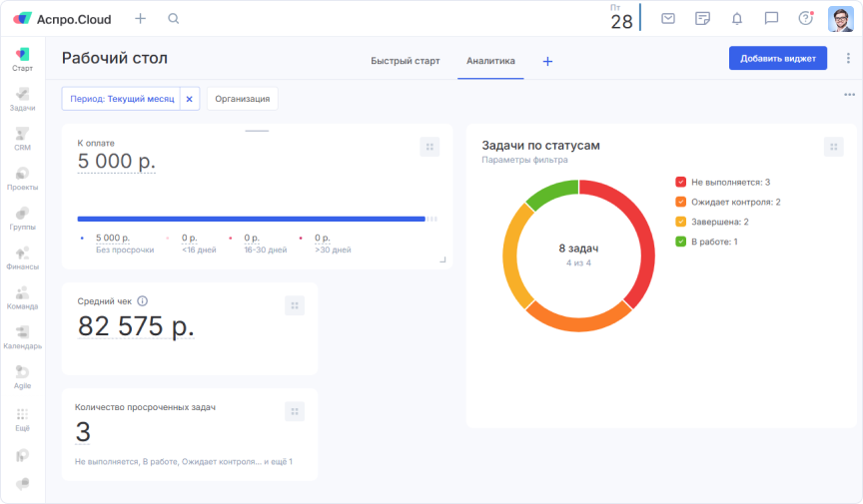Viewport: 863px width, 504px height.
Task: Open the mail envelope icon
Action: [668, 19]
